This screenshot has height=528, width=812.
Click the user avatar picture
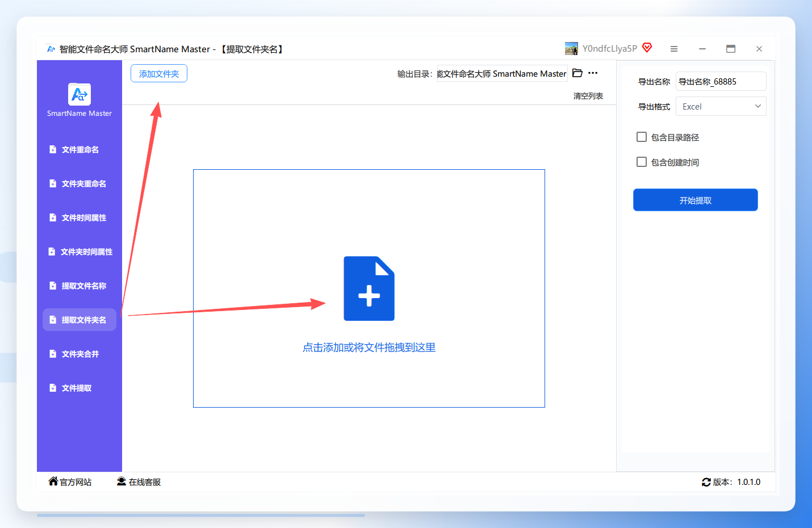pyautogui.click(x=571, y=48)
